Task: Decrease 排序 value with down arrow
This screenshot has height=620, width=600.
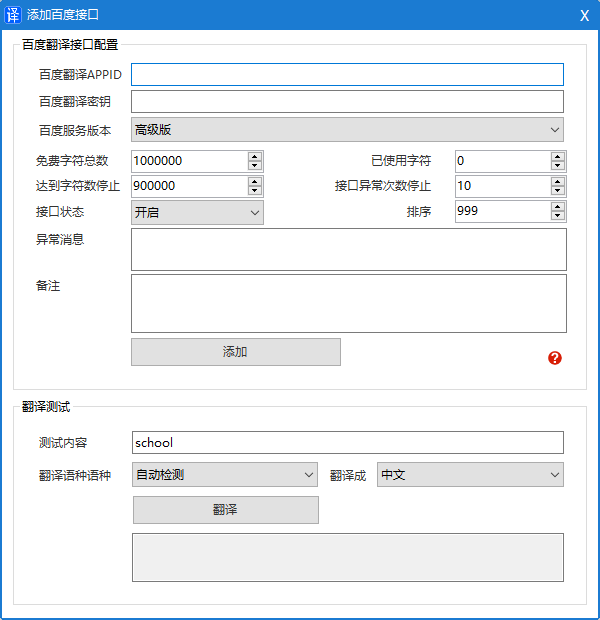Action: (558, 216)
